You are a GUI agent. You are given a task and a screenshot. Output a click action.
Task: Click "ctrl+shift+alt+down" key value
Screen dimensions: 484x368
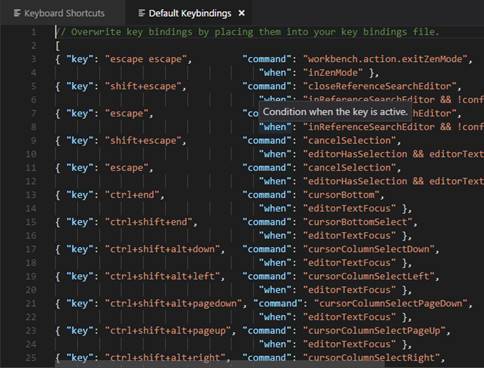162,249
